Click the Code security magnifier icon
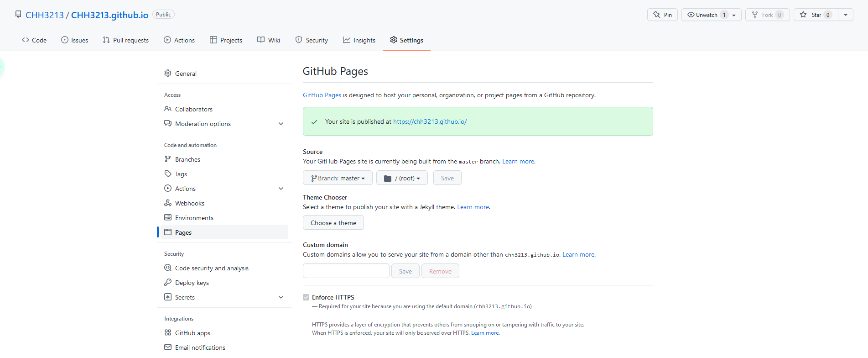 (x=168, y=268)
